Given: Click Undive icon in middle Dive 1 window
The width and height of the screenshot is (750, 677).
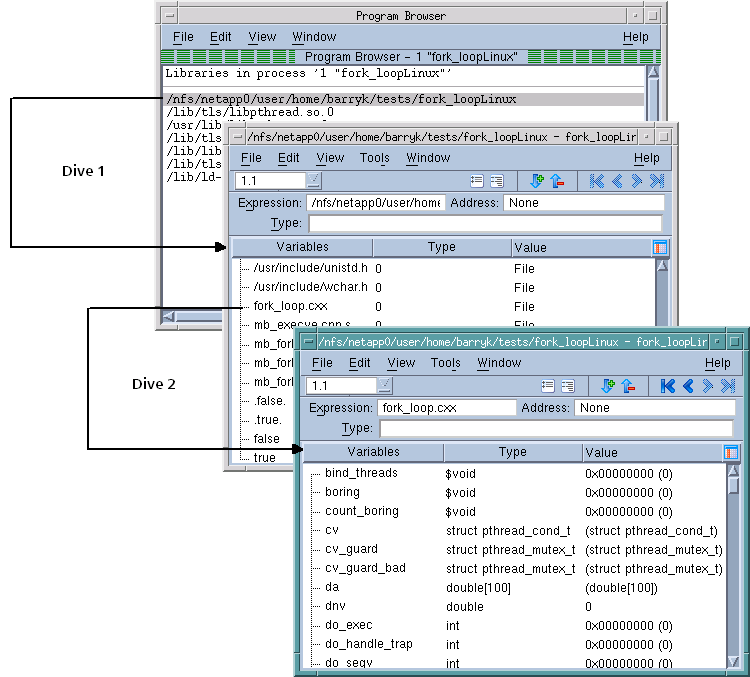Looking at the screenshot, I should 557,181.
